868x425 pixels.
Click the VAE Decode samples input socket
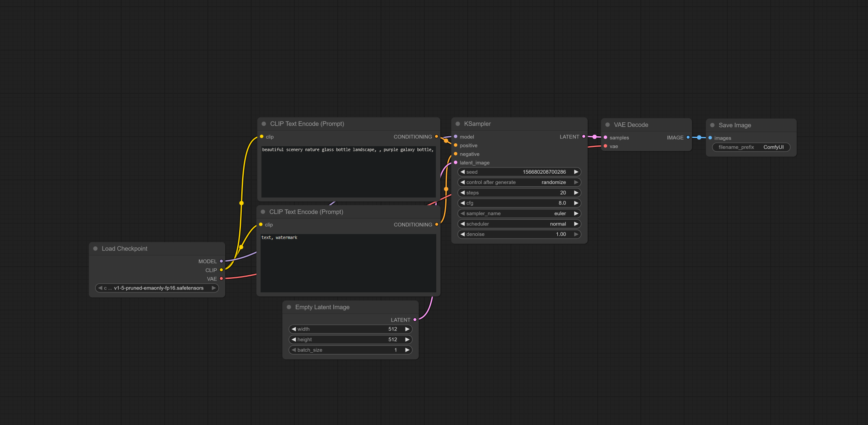[x=605, y=137]
